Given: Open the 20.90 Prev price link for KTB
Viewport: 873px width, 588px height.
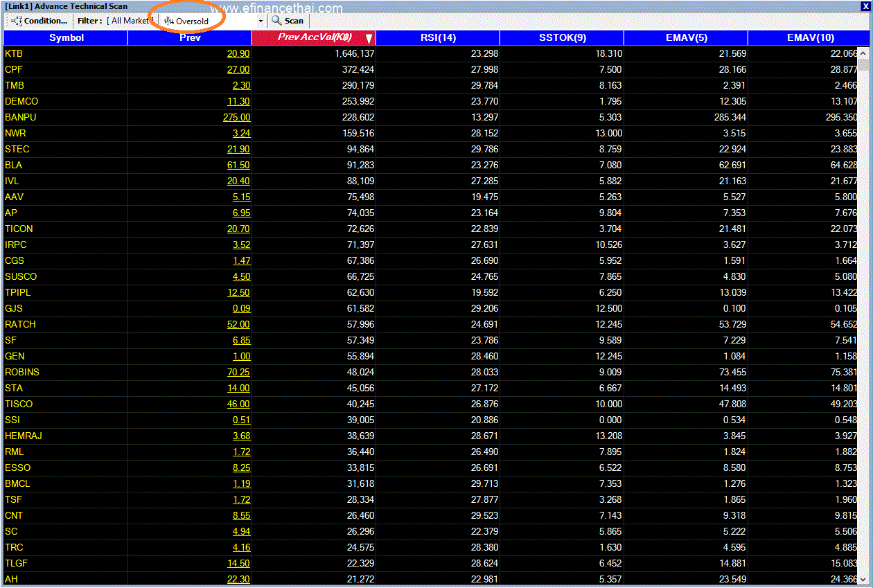Looking at the screenshot, I should coord(238,53).
